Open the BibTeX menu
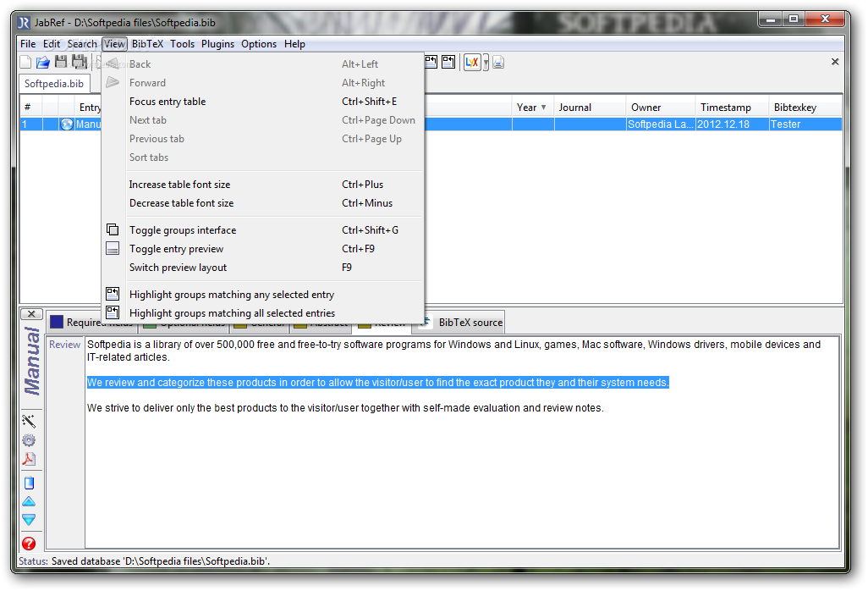Viewport: 868px width, 591px height. [147, 44]
